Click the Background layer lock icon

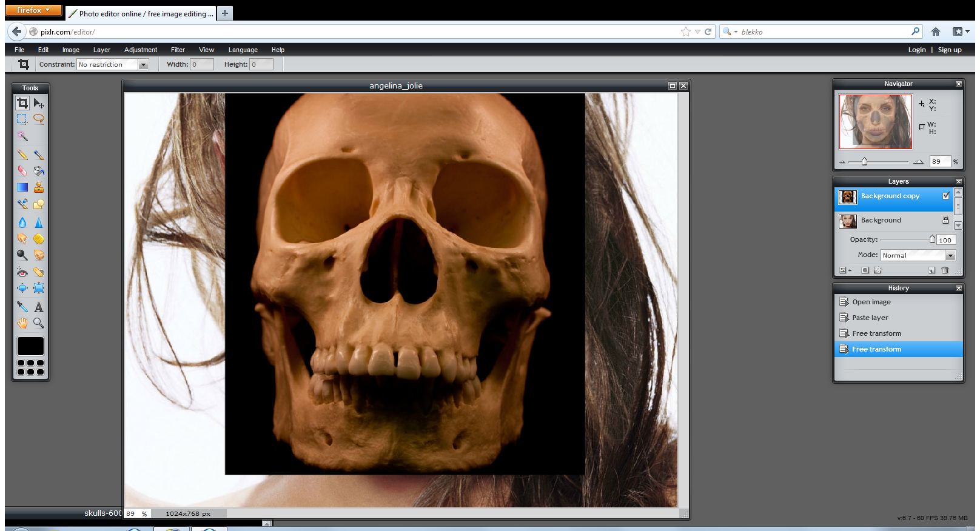tap(945, 220)
